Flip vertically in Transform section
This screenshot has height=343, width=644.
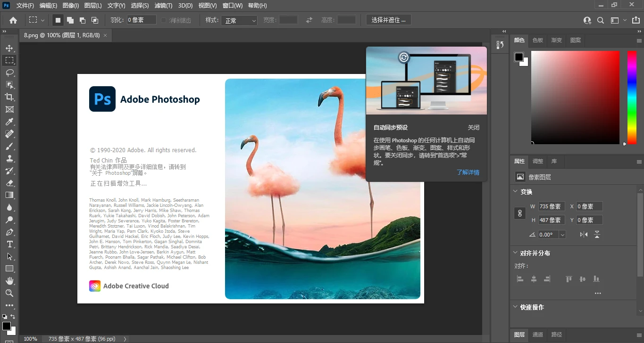pyautogui.click(x=597, y=234)
